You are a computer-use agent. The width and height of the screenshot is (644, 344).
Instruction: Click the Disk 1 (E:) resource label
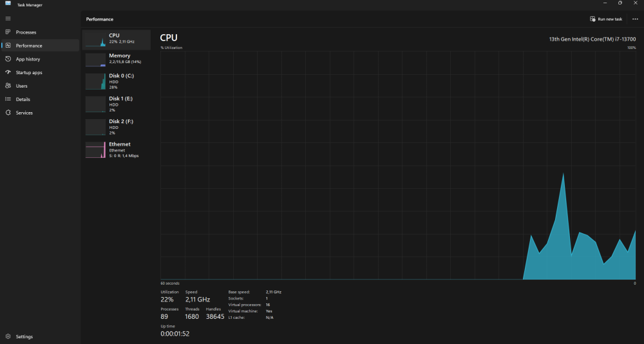point(121,99)
